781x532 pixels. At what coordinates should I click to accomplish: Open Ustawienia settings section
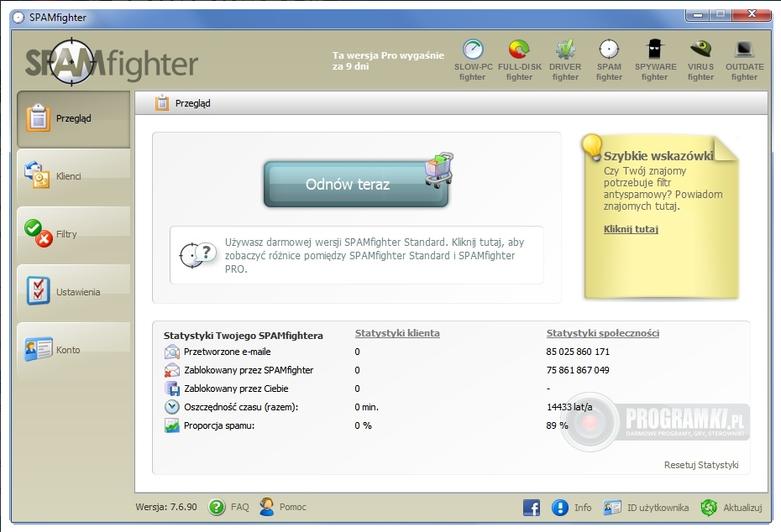coord(74,292)
